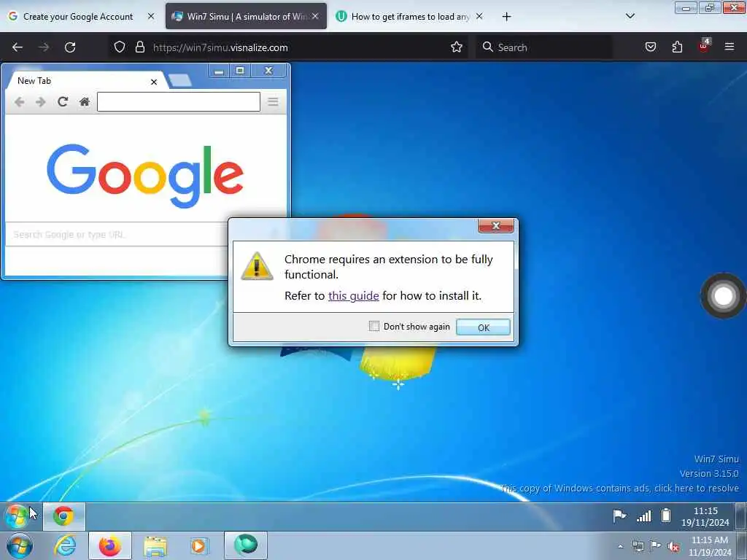
Task: Select Firefox in host taskbar
Action: pos(110,545)
